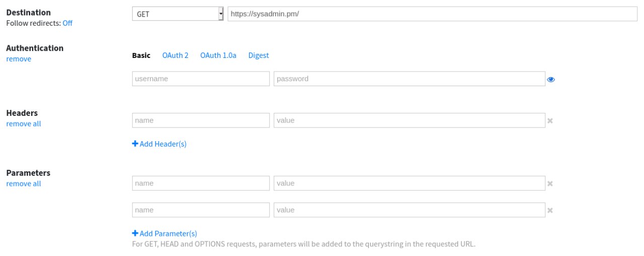644x256 pixels.
Task: Click the header name field
Action: click(201, 121)
